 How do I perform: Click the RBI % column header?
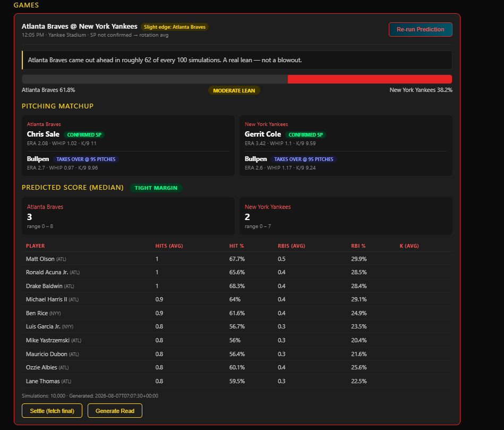tap(358, 246)
